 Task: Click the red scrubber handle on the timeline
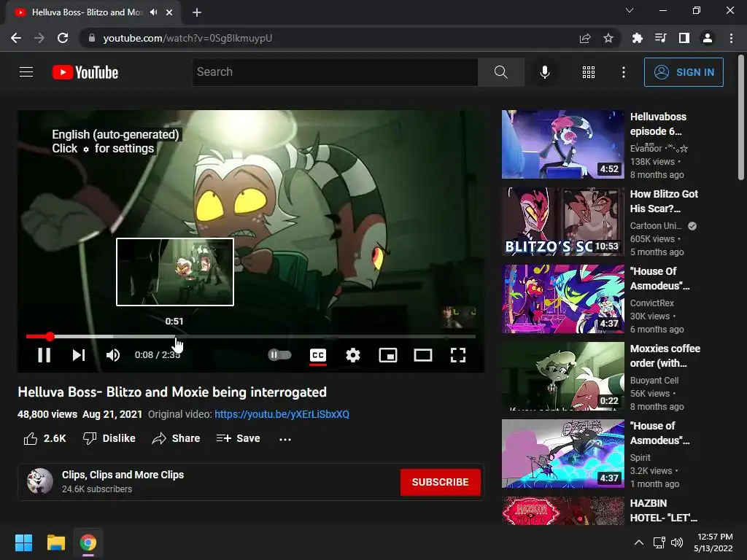(50, 337)
